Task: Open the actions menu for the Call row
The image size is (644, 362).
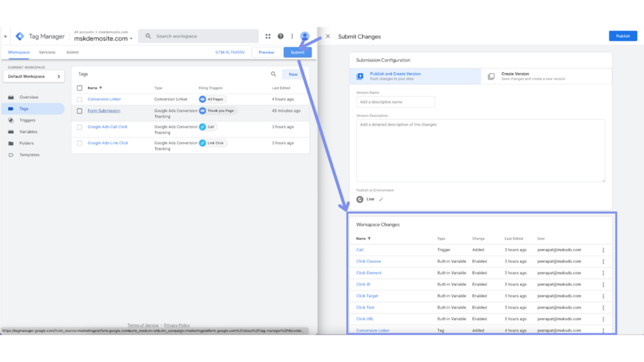Action: pyautogui.click(x=603, y=250)
